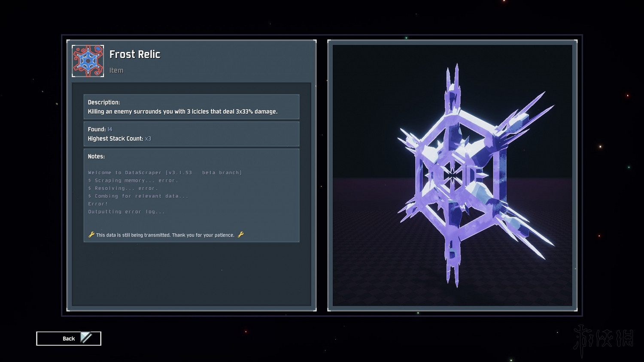Click the Highest Stack Count x3 value

click(148, 139)
